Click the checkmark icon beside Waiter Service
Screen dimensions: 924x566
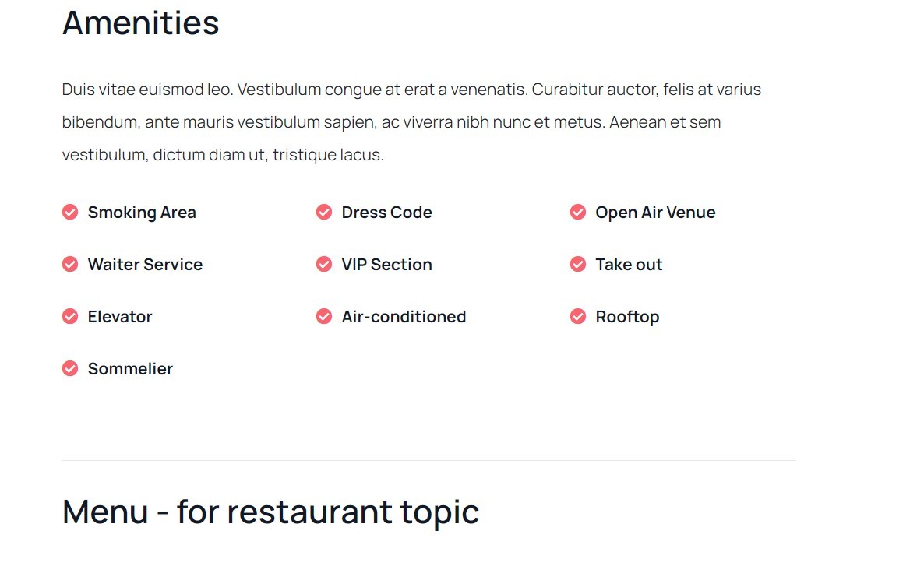pyautogui.click(x=70, y=264)
